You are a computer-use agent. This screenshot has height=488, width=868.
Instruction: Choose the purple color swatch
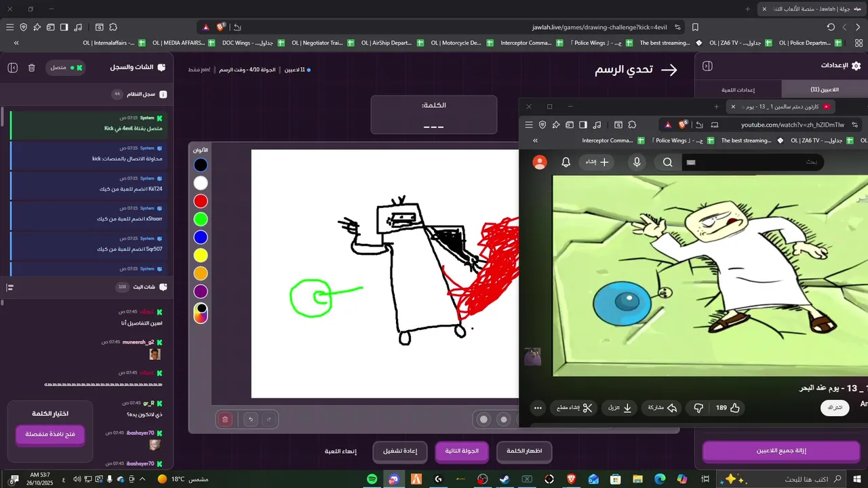201,291
